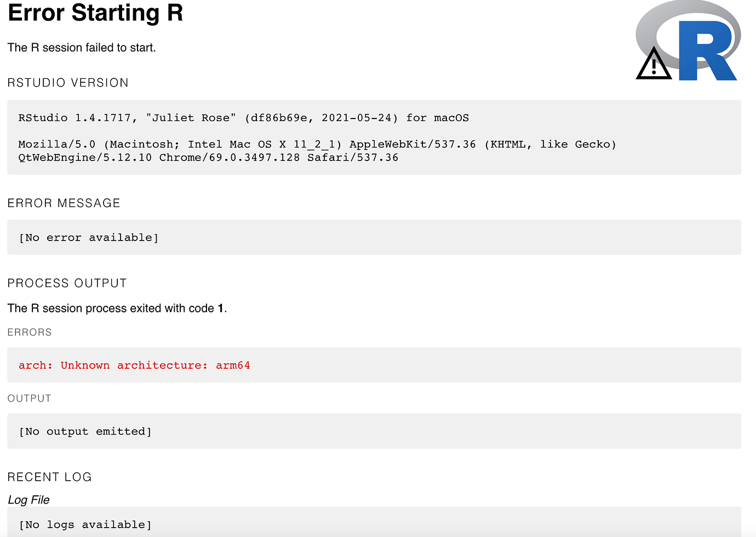Image resolution: width=756 pixels, height=537 pixels.
Task: Click the ERRORS subsection label
Action: point(30,333)
